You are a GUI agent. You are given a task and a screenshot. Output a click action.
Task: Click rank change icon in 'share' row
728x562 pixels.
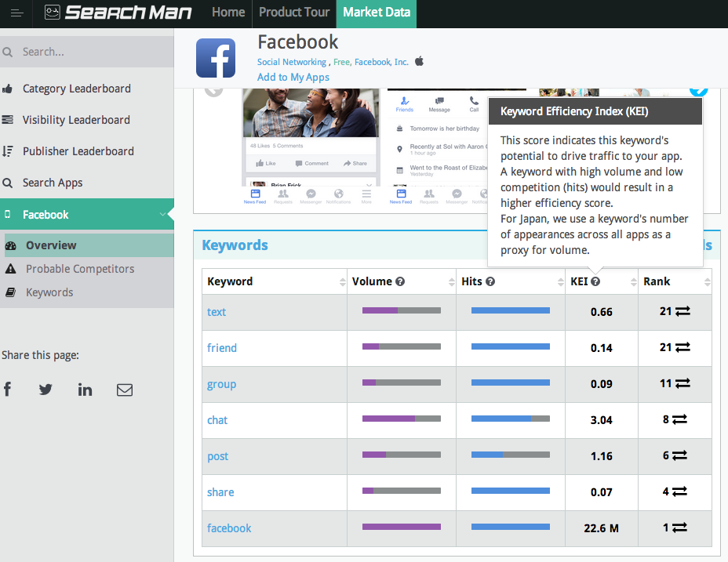679,491
